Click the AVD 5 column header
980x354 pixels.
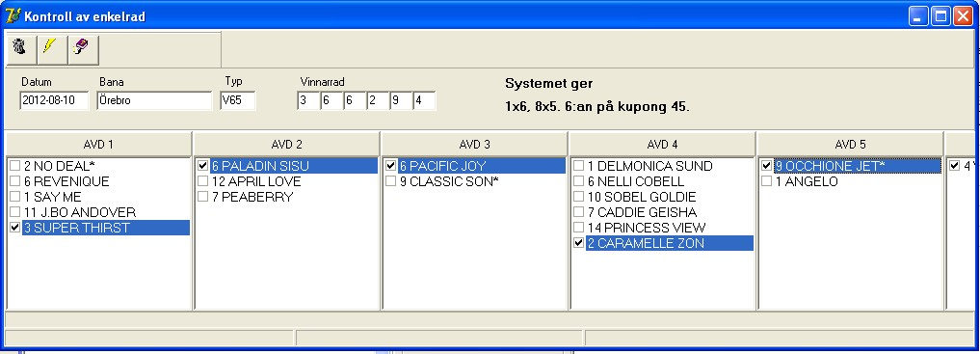(850, 145)
